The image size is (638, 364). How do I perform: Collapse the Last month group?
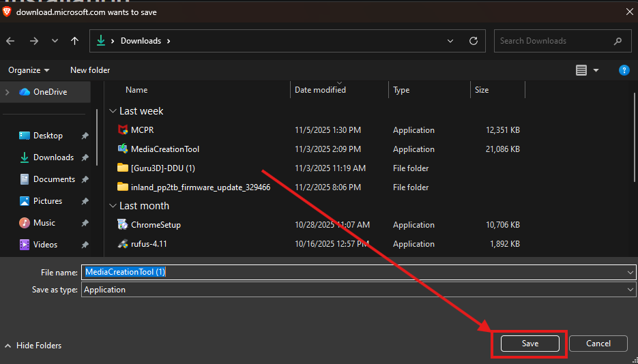click(113, 206)
